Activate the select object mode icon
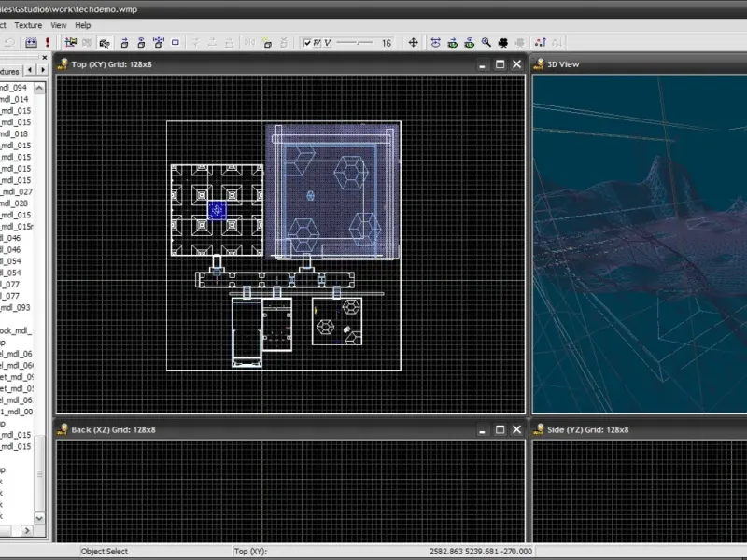The height and width of the screenshot is (560, 747). (71, 43)
